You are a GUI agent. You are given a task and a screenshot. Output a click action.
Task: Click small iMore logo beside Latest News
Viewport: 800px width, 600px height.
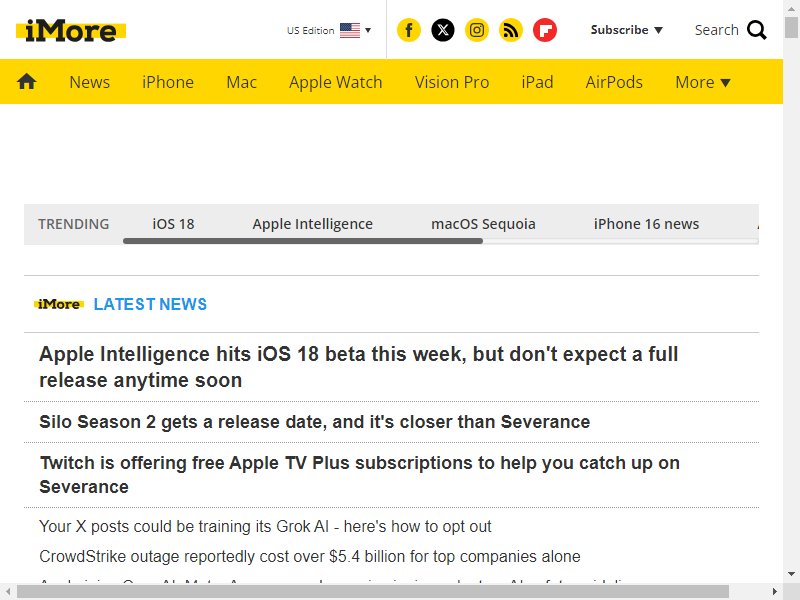pyautogui.click(x=59, y=304)
